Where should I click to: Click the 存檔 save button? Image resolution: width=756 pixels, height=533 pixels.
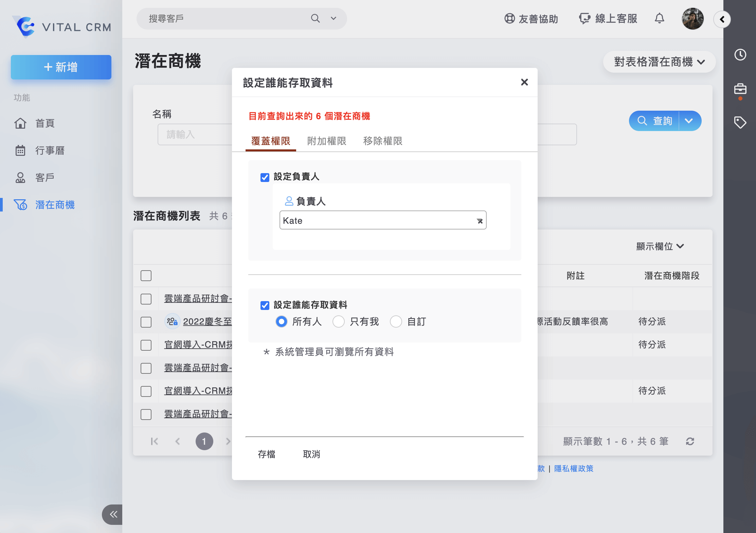[x=267, y=455]
